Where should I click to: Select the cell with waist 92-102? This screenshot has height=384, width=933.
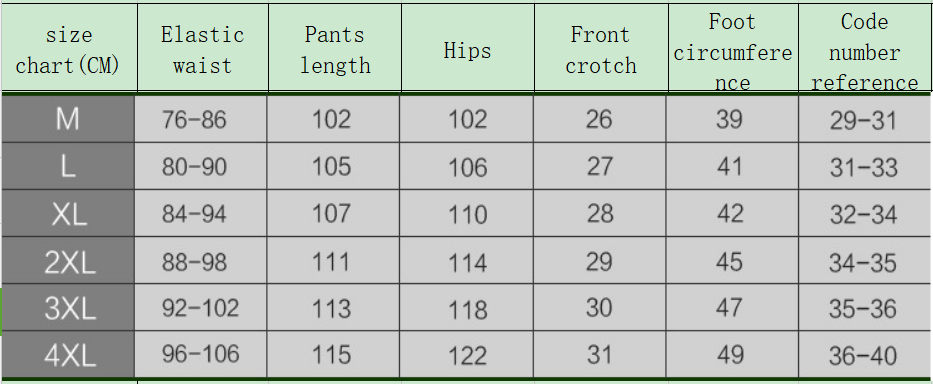(201, 307)
